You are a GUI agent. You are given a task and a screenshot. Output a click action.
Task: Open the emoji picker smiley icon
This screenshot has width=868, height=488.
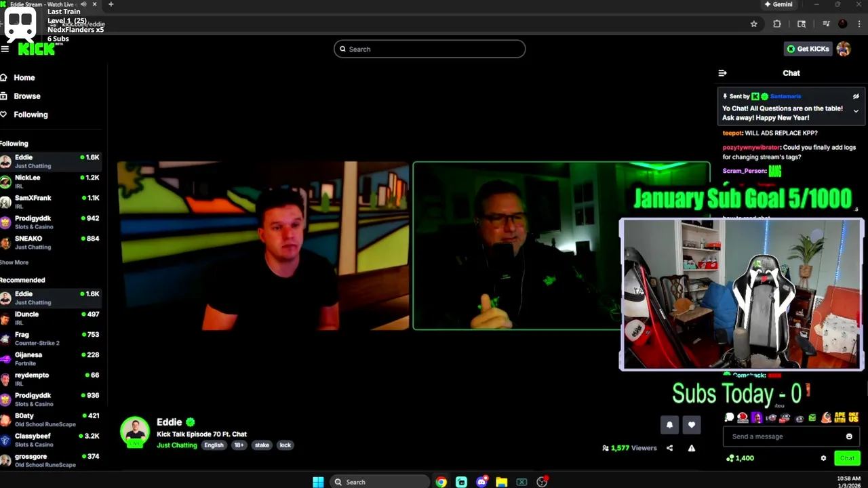(x=849, y=436)
